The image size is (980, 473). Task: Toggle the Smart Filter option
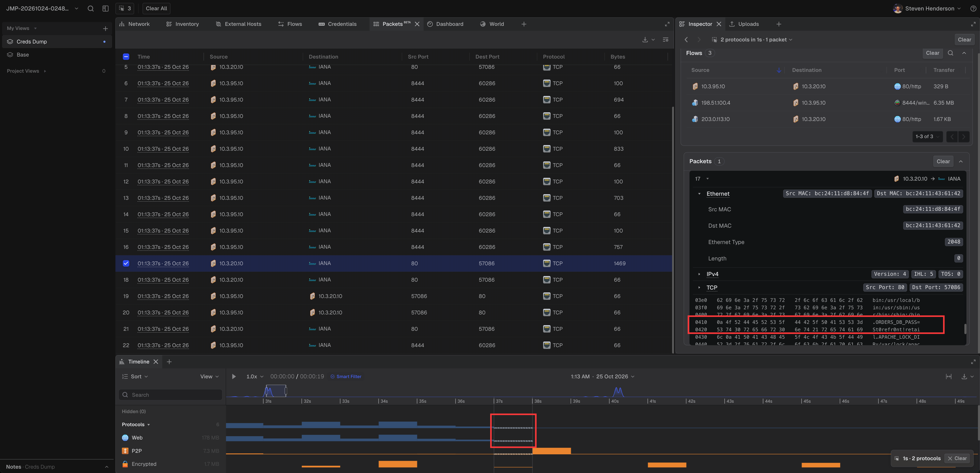[x=346, y=376]
